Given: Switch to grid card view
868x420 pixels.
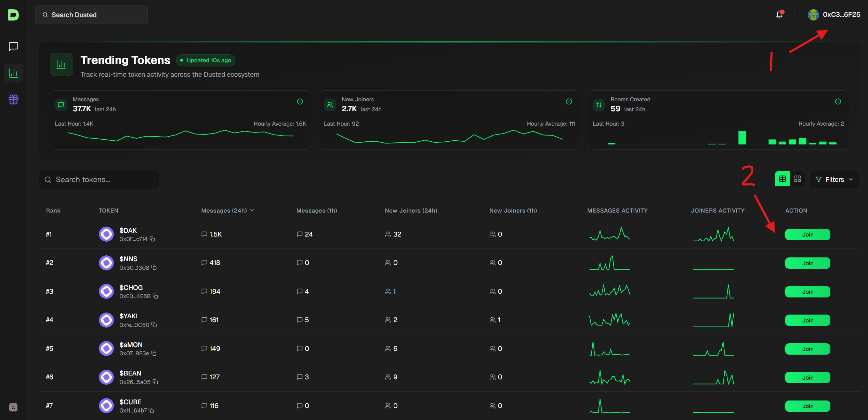Looking at the screenshot, I should (x=798, y=179).
